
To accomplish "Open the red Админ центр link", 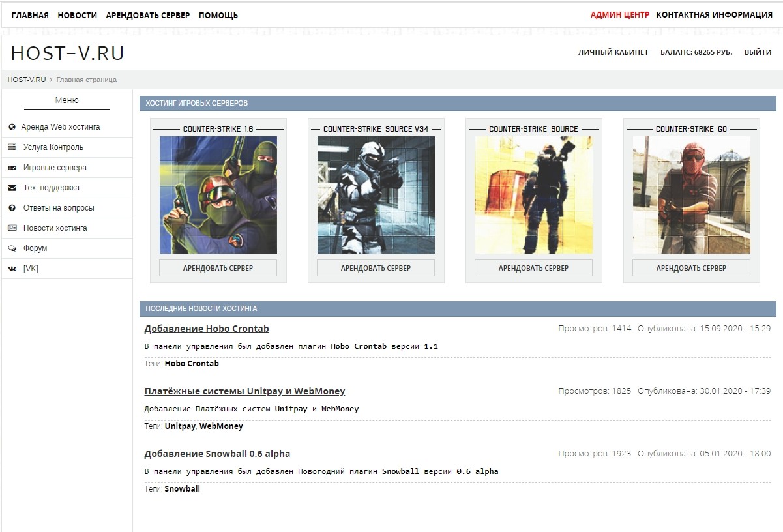I will pos(619,14).
